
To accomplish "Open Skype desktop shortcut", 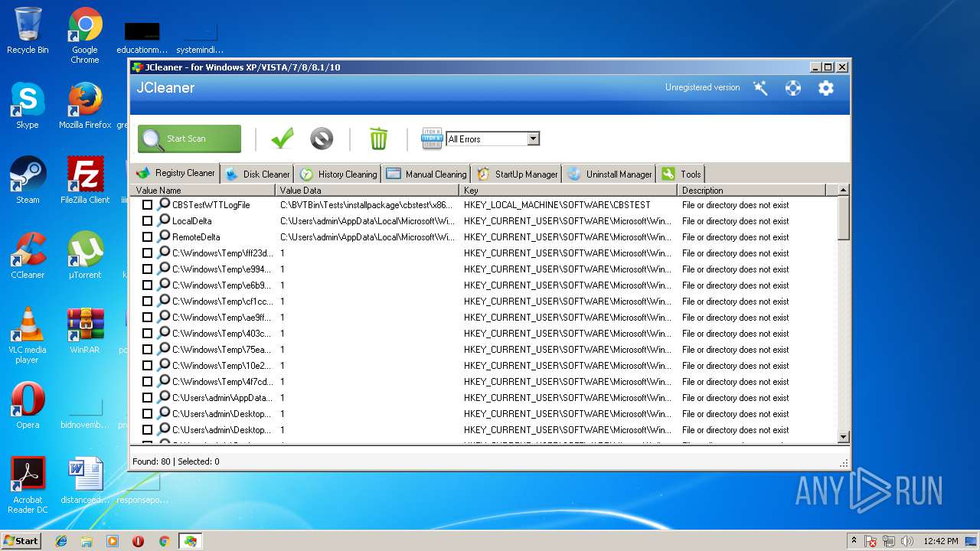I will tap(28, 106).
